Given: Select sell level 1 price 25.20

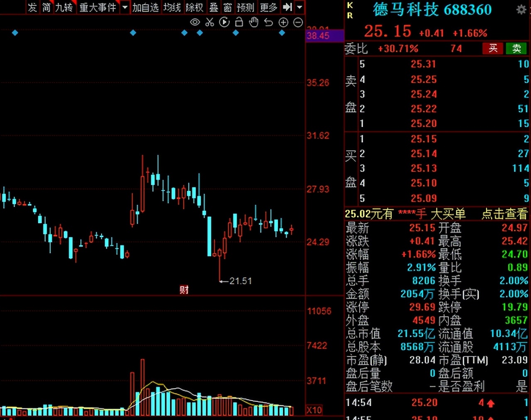Looking at the screenshot, I should [424, 123].
